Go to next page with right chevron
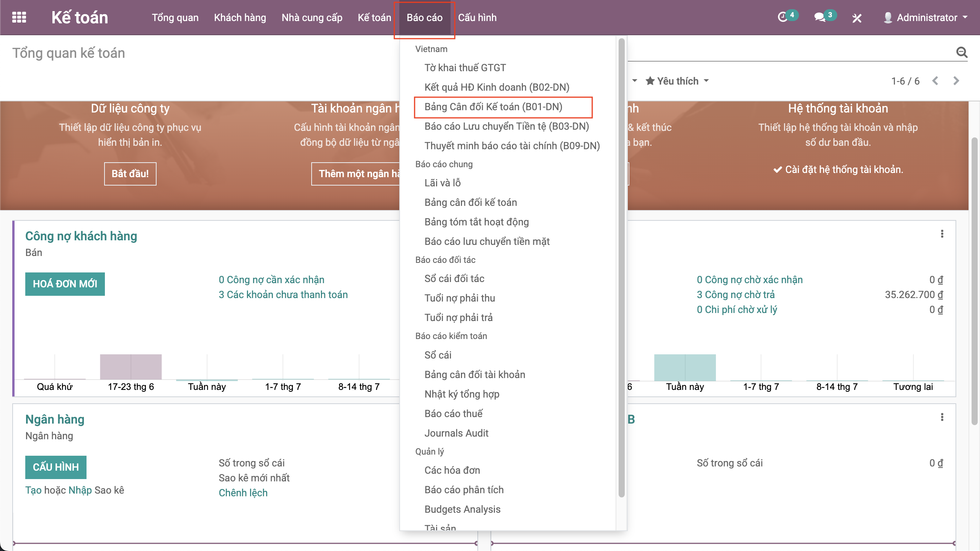The width and height of the screenshot is (980, 551). coord(956,81)
